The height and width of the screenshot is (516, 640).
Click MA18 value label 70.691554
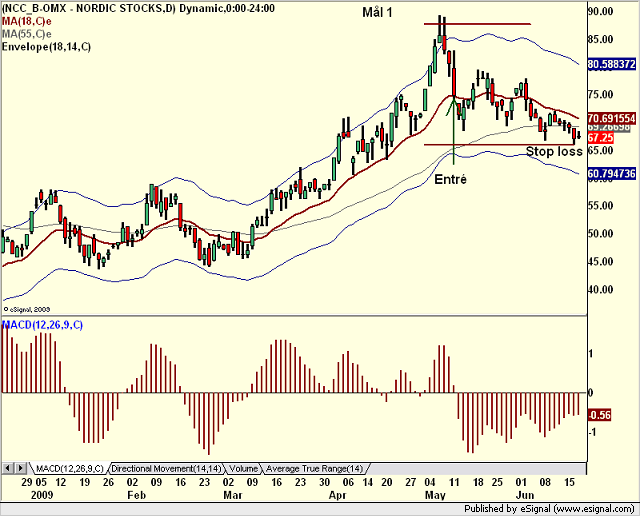612,118
